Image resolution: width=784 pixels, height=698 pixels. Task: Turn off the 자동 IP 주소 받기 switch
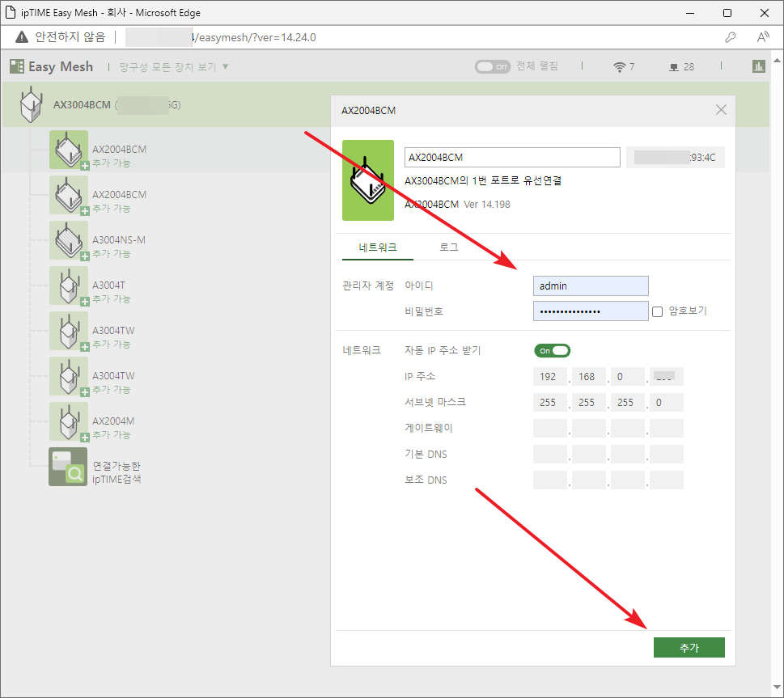click(552, 350)
